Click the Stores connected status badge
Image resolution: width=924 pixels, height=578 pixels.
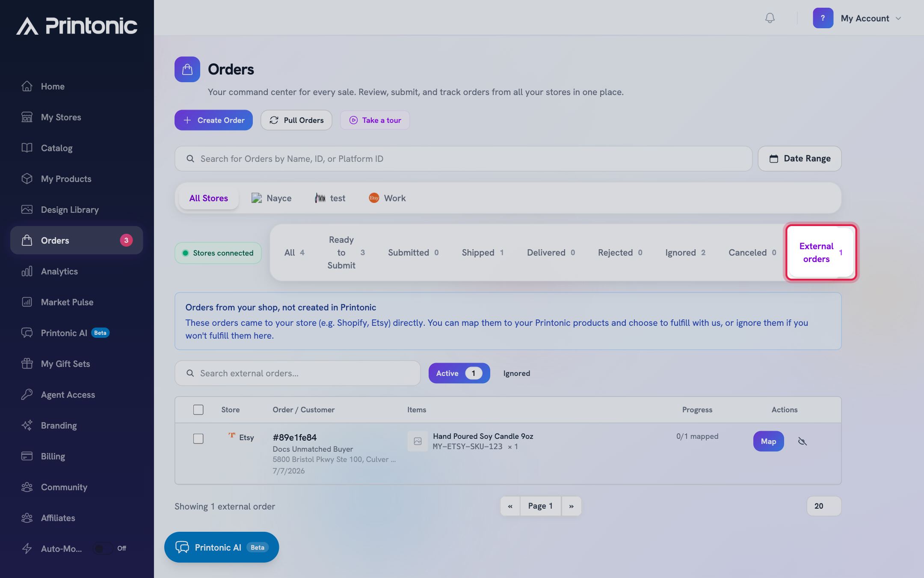(218, 253)
